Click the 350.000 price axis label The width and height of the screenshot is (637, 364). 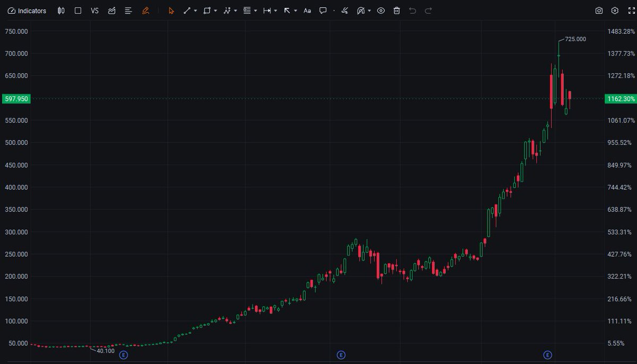[16, 210]
